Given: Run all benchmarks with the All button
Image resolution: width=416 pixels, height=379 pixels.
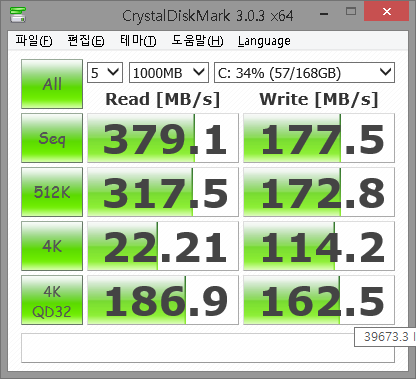Looking at the screenshot, I should pyautogui.click(x=52, y=84).
